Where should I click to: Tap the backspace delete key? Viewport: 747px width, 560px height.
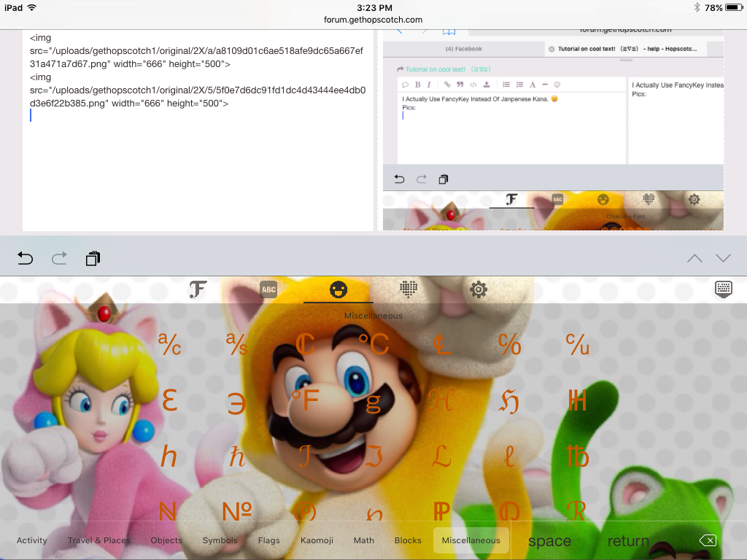coord(708,540)
